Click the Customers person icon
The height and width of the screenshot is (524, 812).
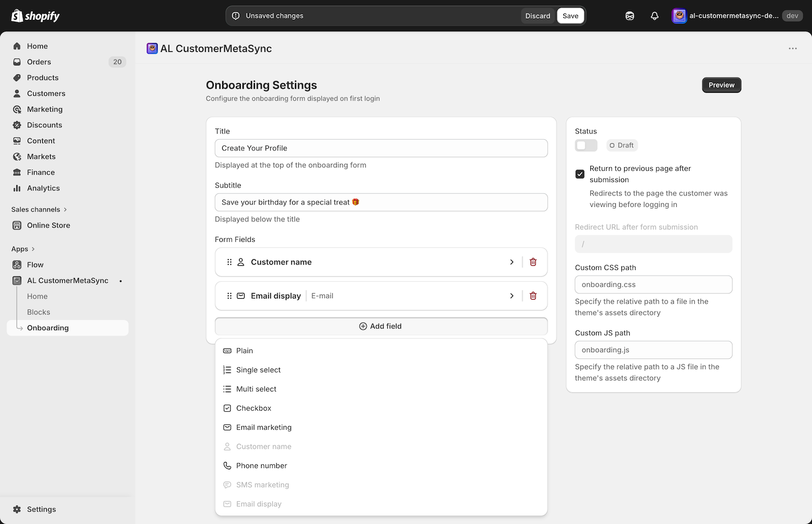pos(17,94)
